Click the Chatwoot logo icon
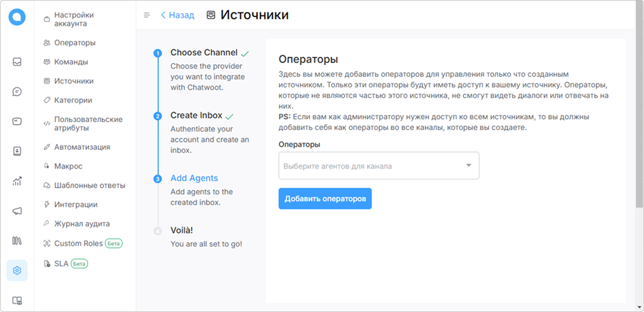Screen dimensions: 644x312 pos(17,17)
